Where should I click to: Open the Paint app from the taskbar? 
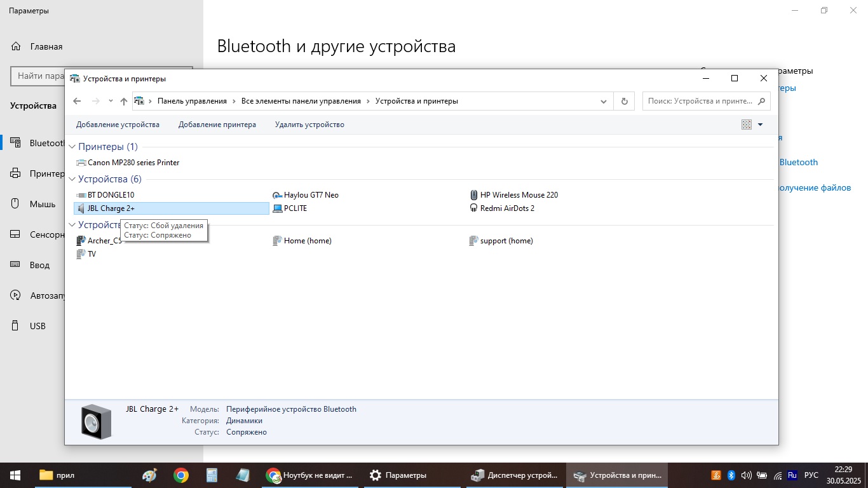pyautogui.click(x=149, y=475)
